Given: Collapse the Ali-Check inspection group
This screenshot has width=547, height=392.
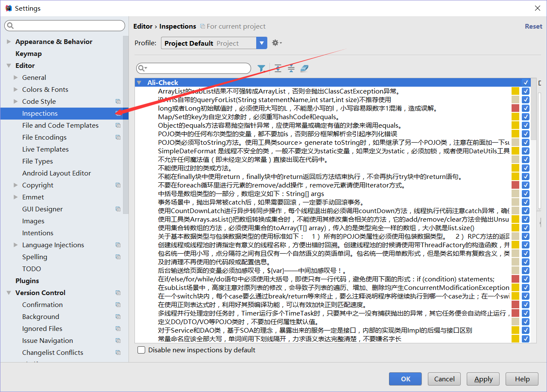Looking at the screenshot, I should [x=139, y=82].
